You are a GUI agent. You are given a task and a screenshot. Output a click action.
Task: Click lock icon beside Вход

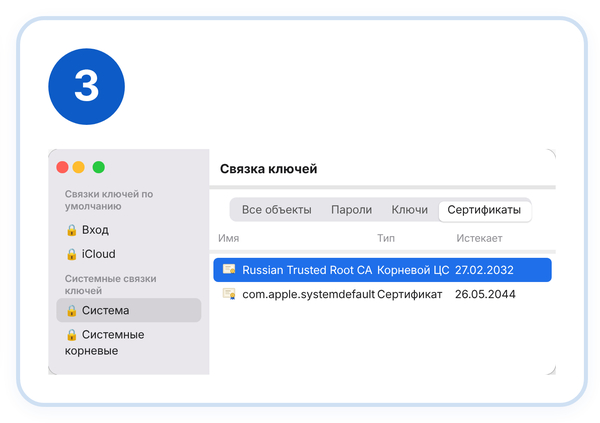coord(72,230)
